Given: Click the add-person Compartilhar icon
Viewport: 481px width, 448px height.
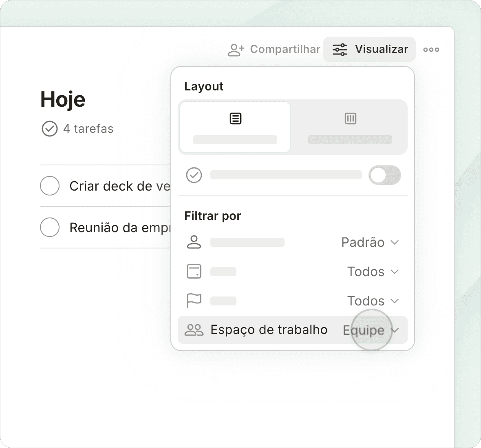Looking at the screenshot, I should (236, 50).
